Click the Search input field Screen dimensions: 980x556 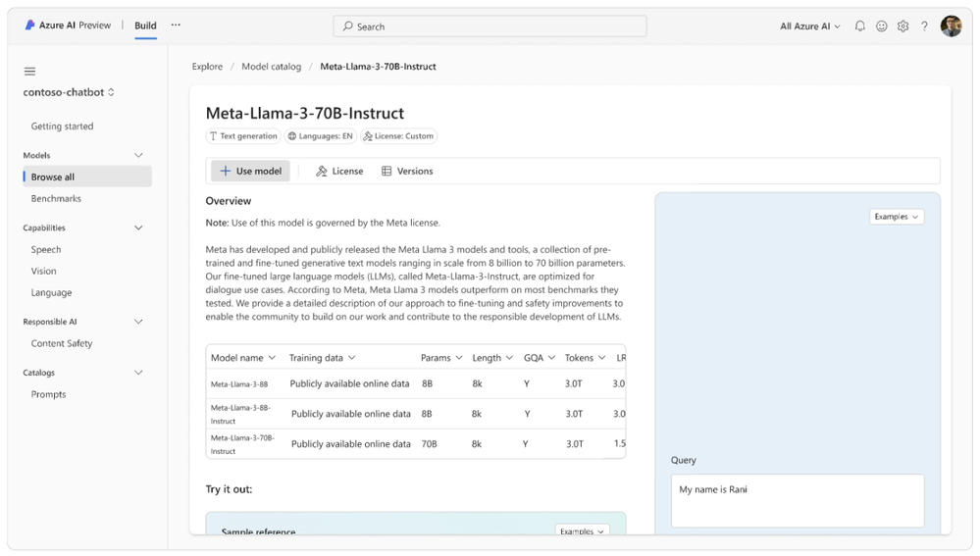tap(490, 26)
